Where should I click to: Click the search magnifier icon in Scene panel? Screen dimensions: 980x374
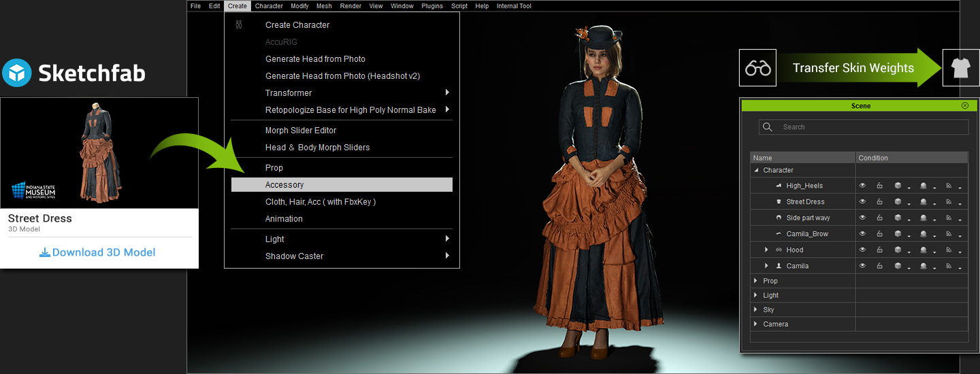click(768, 127)
